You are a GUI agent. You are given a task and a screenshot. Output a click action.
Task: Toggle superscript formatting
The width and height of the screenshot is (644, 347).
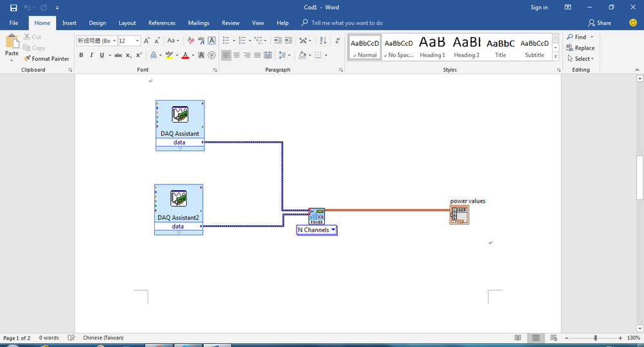pos(139,55)
